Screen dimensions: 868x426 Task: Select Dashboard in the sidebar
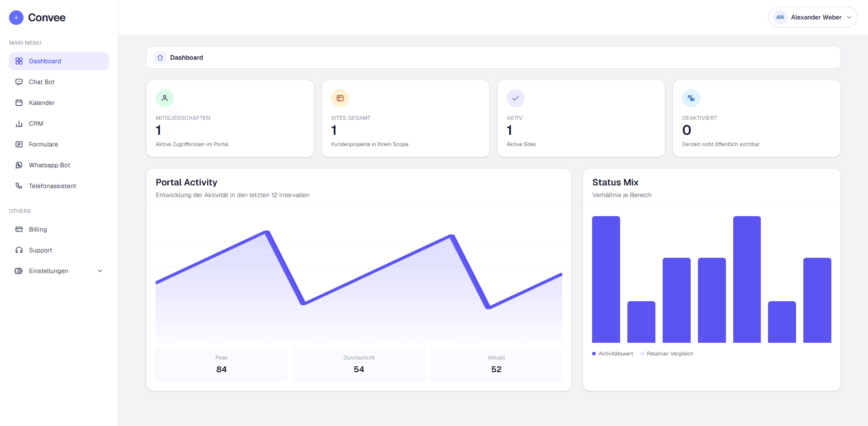coord(45,61)
